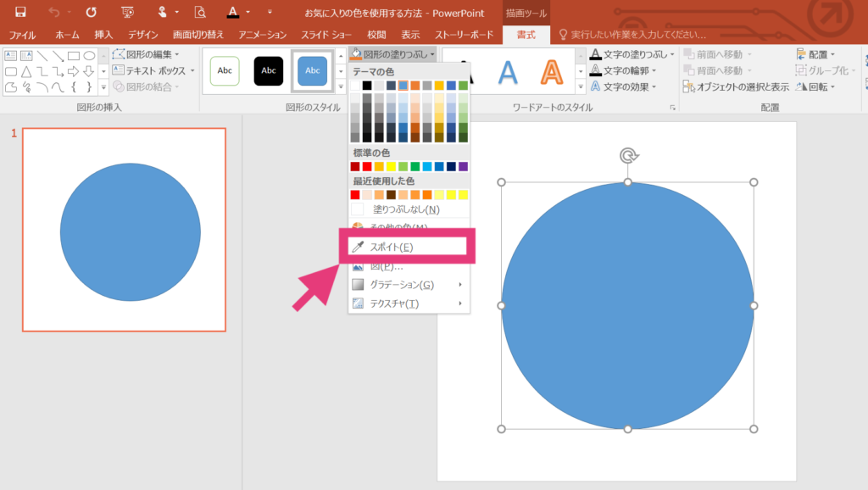868x490 pixels.
Task: Select the oval shape in gallery
Action: (89, 56)
